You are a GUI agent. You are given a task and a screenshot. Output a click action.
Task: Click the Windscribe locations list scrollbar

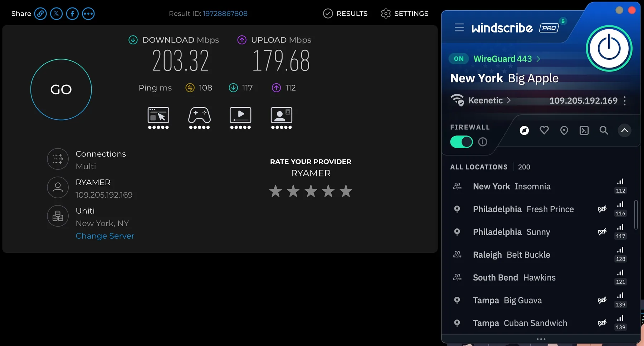[636, 214]
